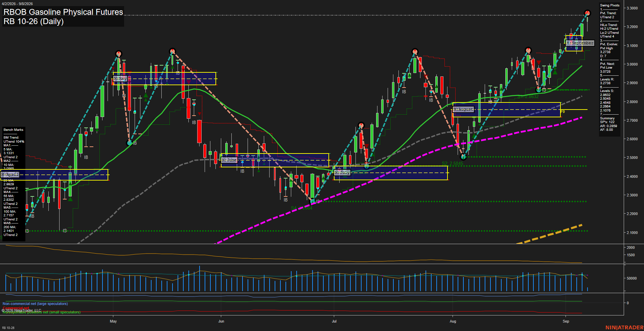Click the Levels S: heading
The width and height of the screenshot is (644, 331).
click(607, 91)
